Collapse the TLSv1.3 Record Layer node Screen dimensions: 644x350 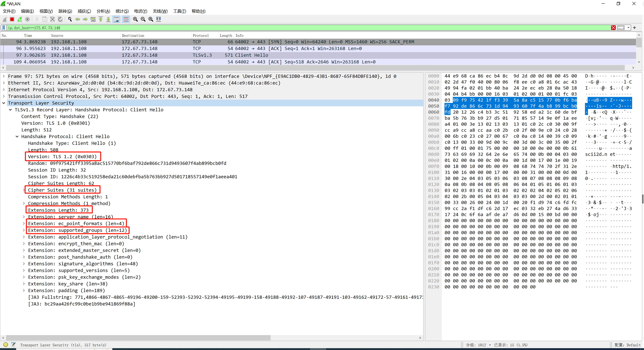[11, 110]
